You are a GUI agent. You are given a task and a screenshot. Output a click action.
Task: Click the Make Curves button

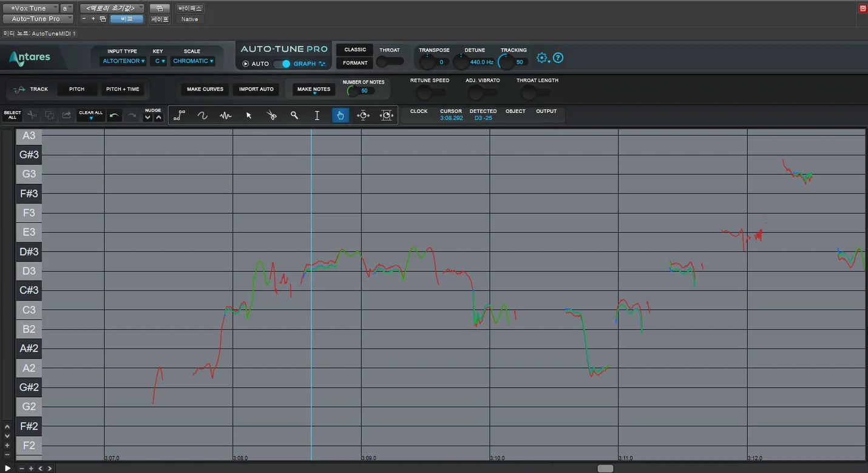[x=205, y=89]
